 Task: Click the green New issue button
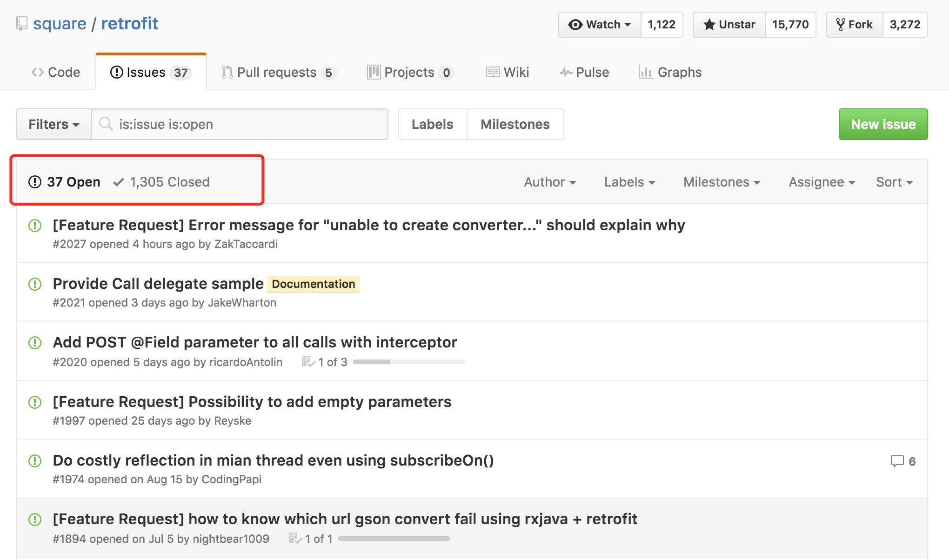(x=883, y=124)
